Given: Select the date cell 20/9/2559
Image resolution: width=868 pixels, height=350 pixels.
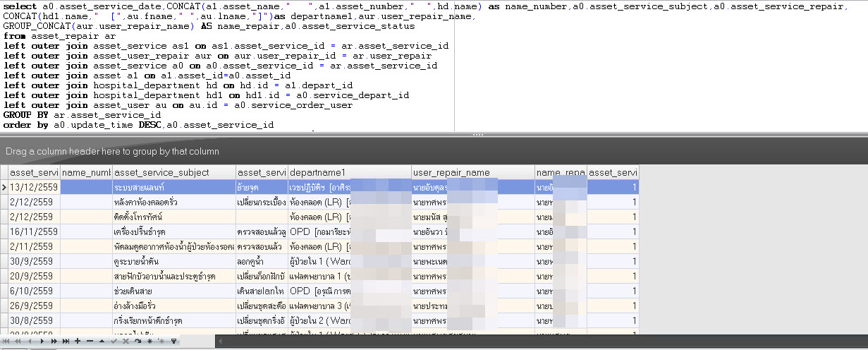Looking at the screenshot, I should click(34, 276).
